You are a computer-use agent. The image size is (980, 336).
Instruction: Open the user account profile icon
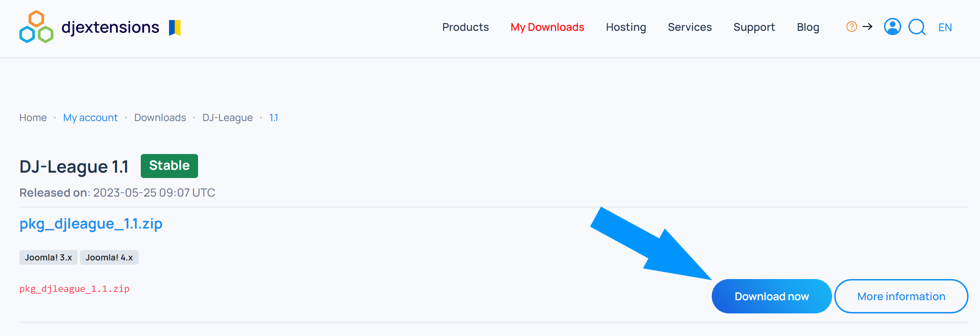point(892,27)
